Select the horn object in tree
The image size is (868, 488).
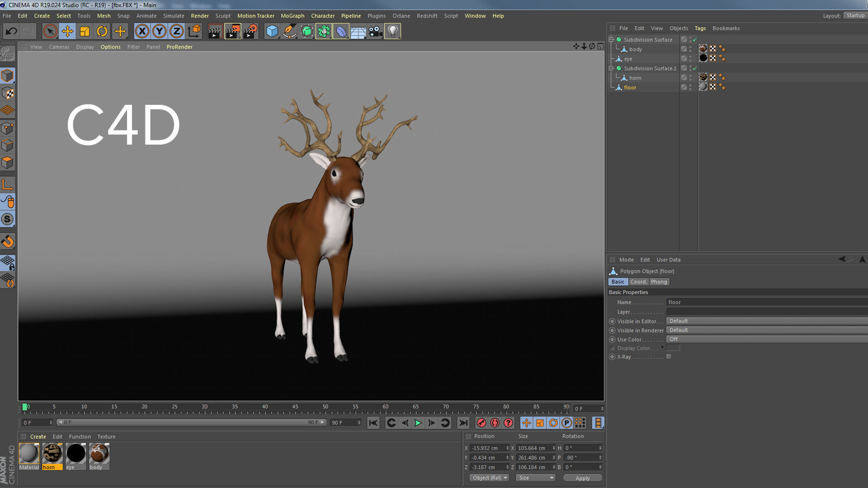635,78
